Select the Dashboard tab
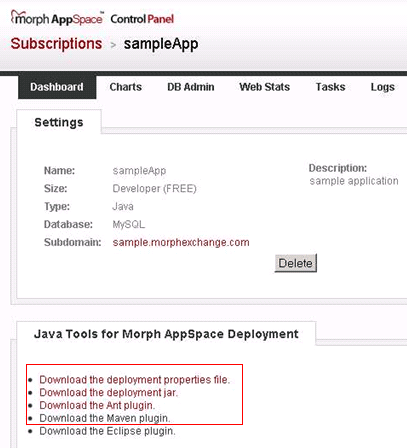This screenshot has height=448, width=407. [x=57, y=87]
